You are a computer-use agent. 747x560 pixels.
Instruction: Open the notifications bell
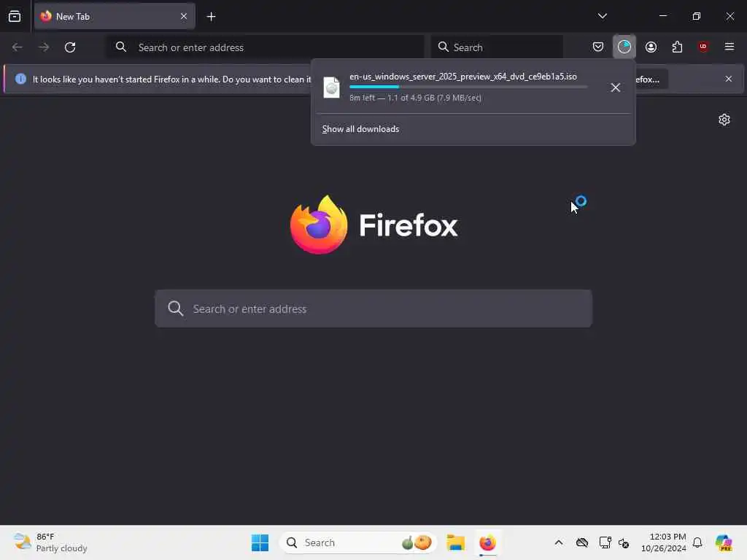coord(697,542)
